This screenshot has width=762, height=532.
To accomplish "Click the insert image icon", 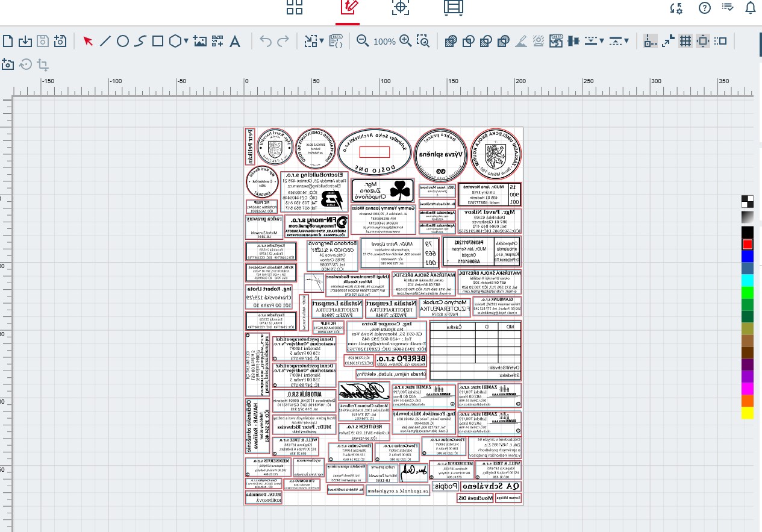I will [x=201, y=41].
